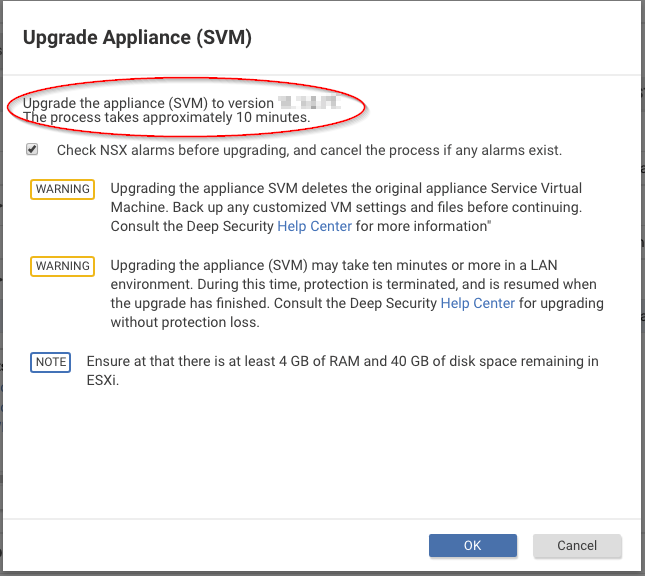Toggle the Check NSX alarms checkbox
Image resolution: width=645 pixels, height=576 pixels.
pos(33,150)
